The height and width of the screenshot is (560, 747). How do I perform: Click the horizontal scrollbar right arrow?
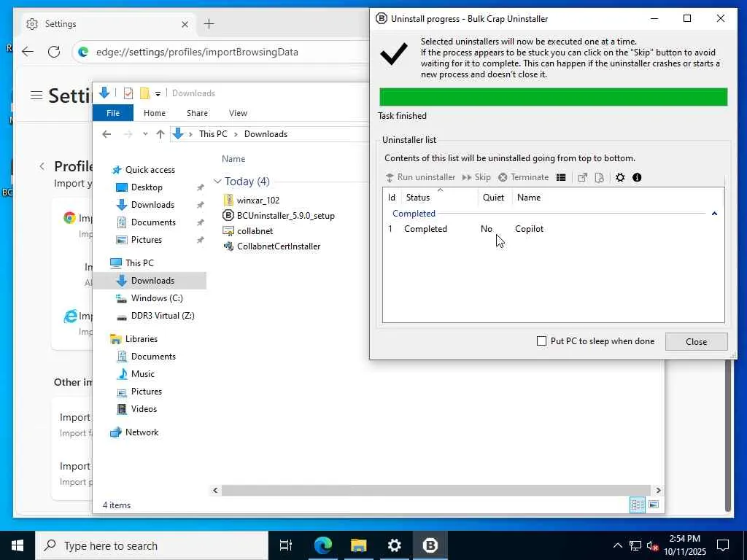[x=658, y=490]
